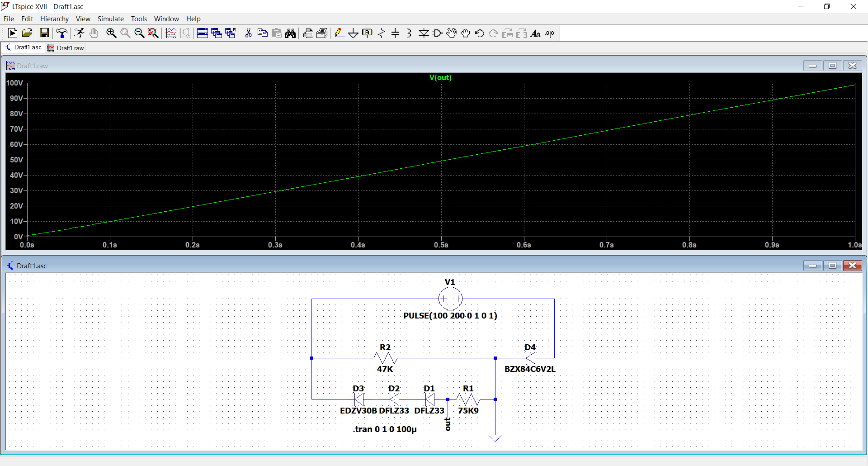
Task: Maximize the Draft1.raw waveform window
Action: coord(832,66)
